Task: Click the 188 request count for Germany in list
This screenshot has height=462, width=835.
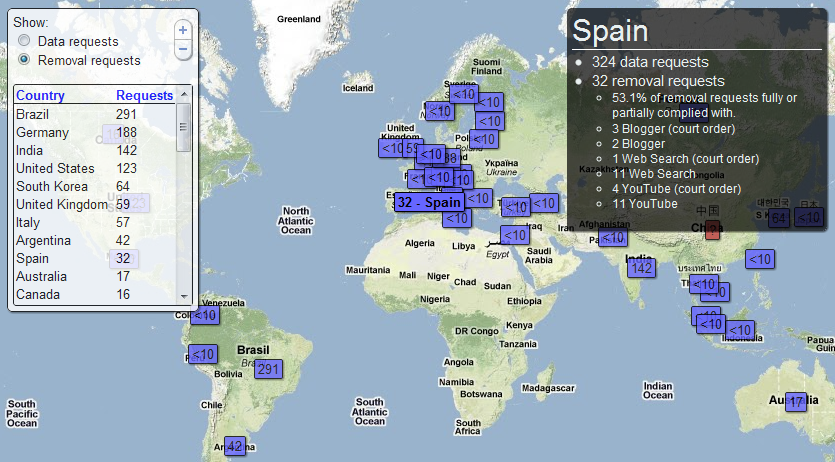Action: tap(126, 133)
